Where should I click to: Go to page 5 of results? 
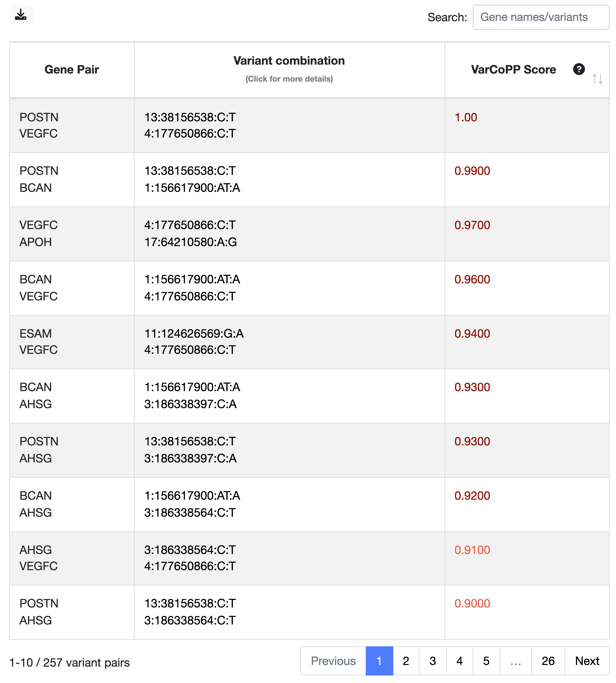tap(486, 661)
